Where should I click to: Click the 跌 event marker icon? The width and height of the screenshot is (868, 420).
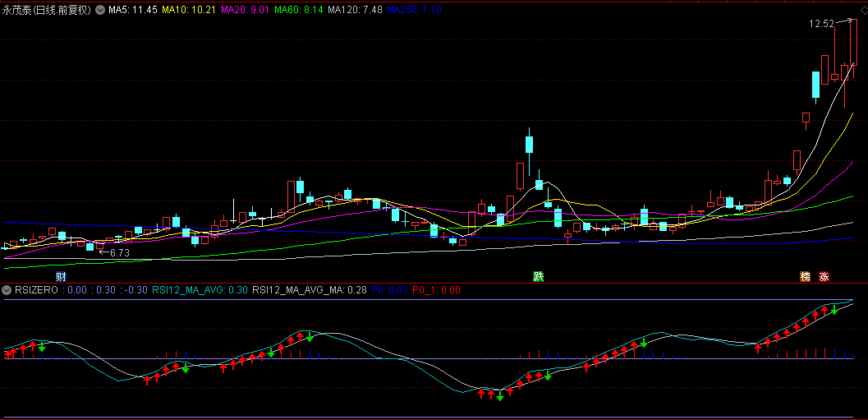538,275
